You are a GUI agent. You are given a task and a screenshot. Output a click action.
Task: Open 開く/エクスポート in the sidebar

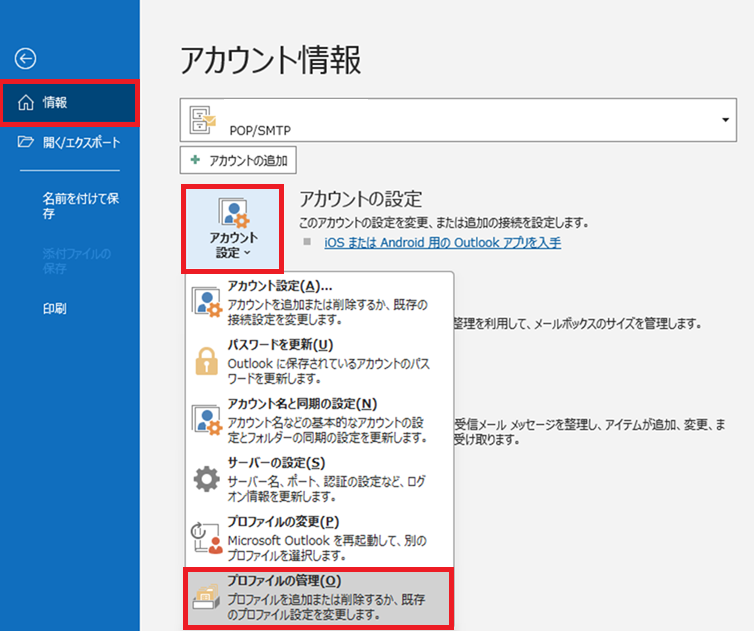tap(81, 143)
